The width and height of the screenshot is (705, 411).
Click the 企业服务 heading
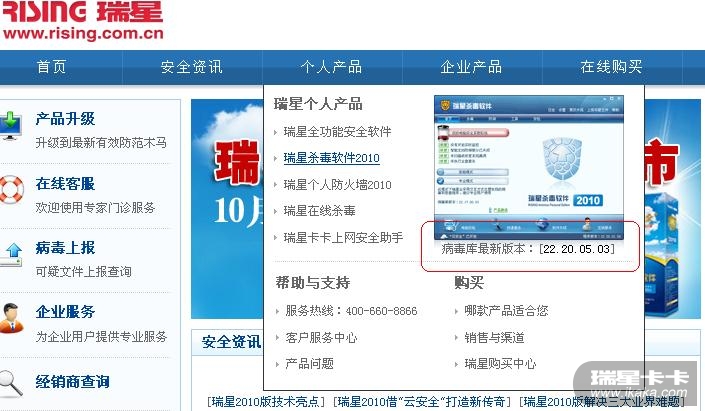(65, 312)
